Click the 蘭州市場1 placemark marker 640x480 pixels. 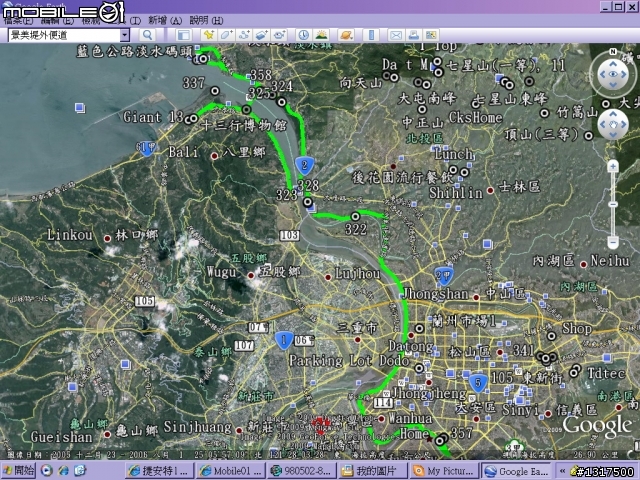click(419, 328)
